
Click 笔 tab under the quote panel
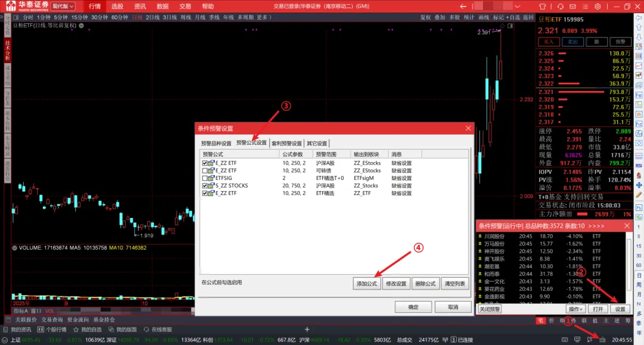click(540, 321)
